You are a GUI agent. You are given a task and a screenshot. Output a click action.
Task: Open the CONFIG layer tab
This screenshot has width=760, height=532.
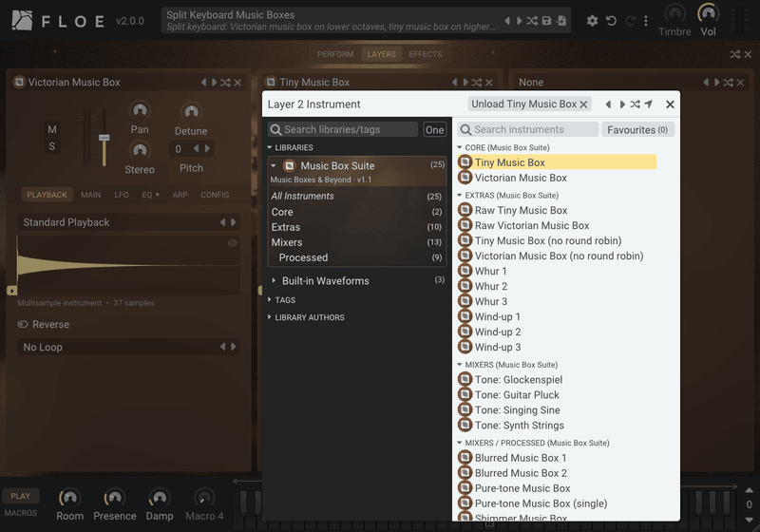point(215,195)
